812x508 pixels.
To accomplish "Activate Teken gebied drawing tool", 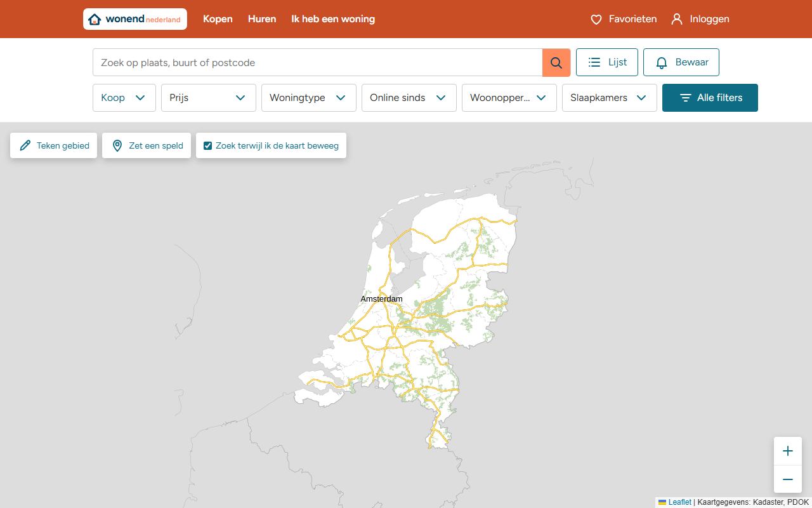I will (x=54, y=145).
